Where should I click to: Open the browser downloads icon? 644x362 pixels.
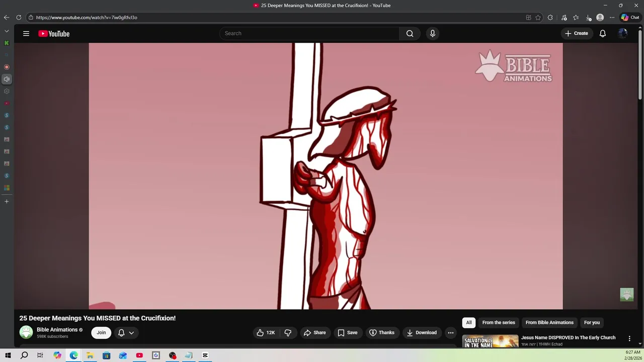click(588, 18)
